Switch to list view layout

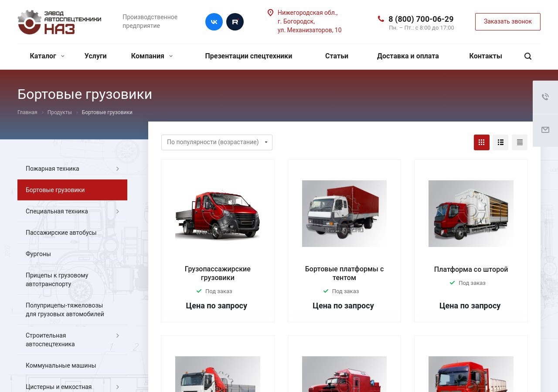pyautogui.click(x=500, y=142)
